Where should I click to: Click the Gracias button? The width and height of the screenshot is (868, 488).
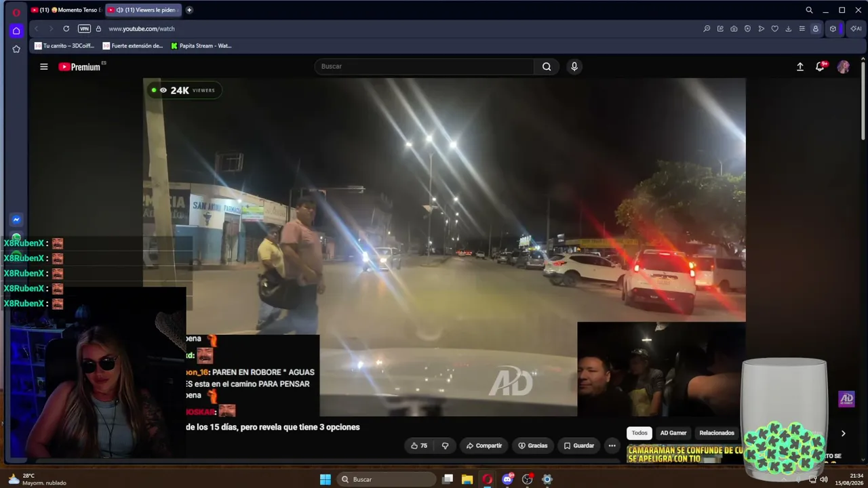533,446
